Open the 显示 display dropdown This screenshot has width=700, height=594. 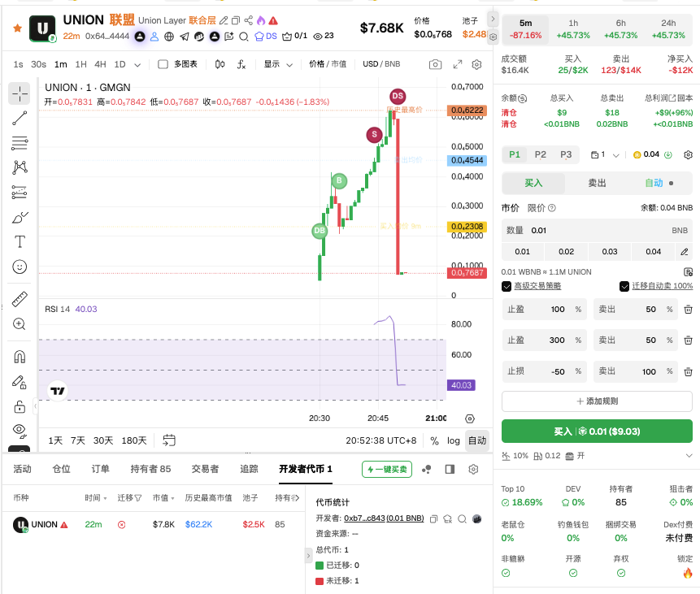pos(278,64)
